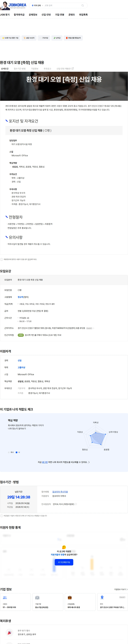Click the 휴무·휴가·행사 party icon
128x644 pixels.
pos(9,632)
